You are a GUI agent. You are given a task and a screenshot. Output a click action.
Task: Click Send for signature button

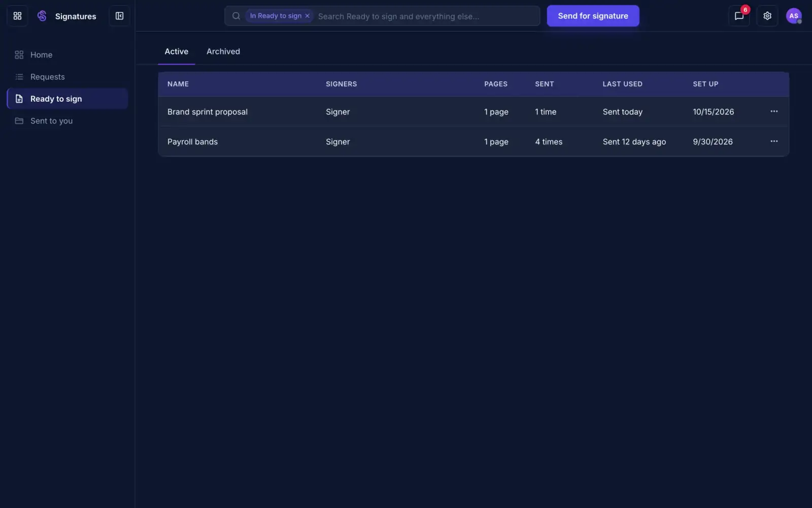pyautogui.click(x=593, y=16)
